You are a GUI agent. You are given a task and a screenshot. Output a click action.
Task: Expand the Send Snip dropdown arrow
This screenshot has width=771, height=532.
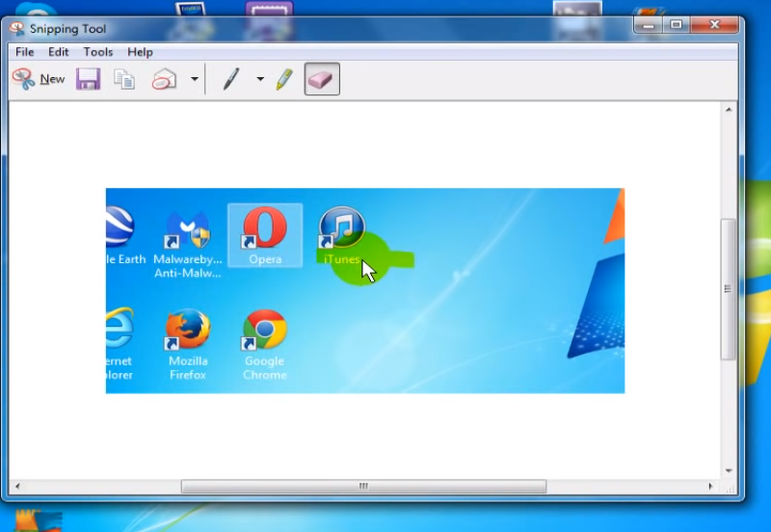[195, 79]
